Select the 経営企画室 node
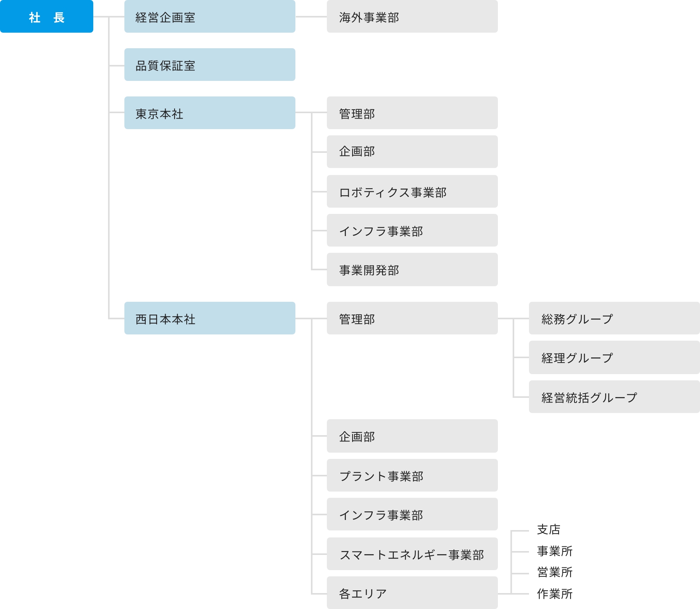 point(209,17)
